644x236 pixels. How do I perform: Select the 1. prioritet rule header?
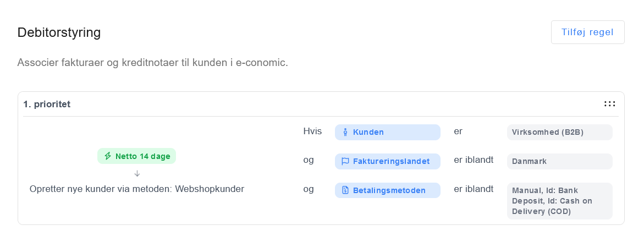[47, 103]
